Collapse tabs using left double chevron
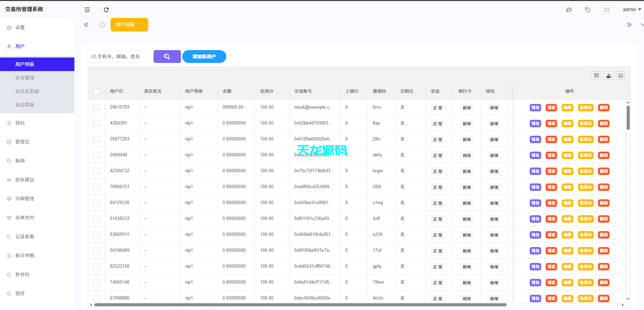The image size is (644, 310). point(86,24)
